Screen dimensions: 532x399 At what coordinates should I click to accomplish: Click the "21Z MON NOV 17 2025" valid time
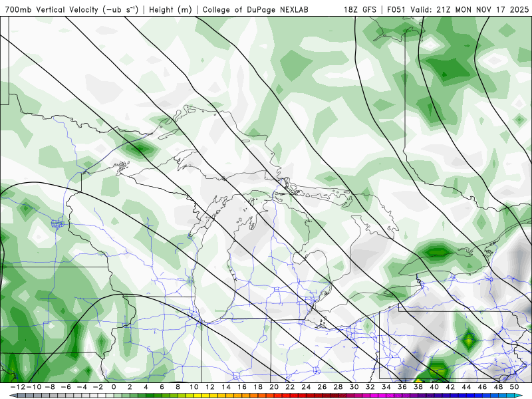(483, 10)
